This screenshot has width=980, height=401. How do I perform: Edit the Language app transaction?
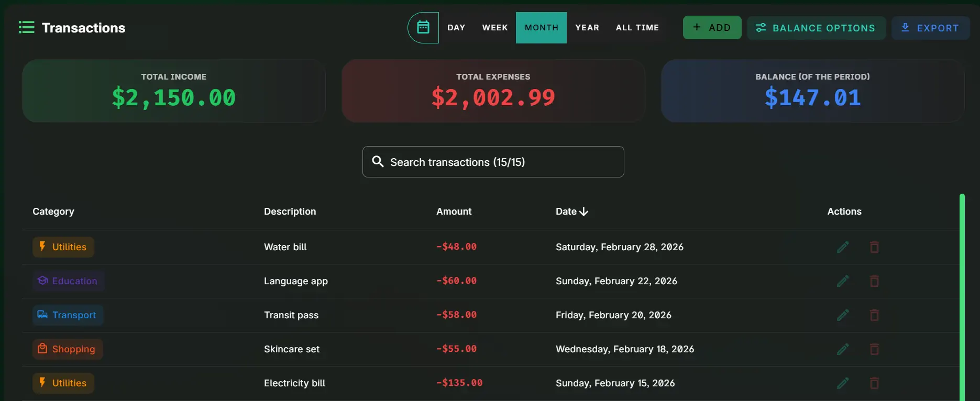(842, 281)
